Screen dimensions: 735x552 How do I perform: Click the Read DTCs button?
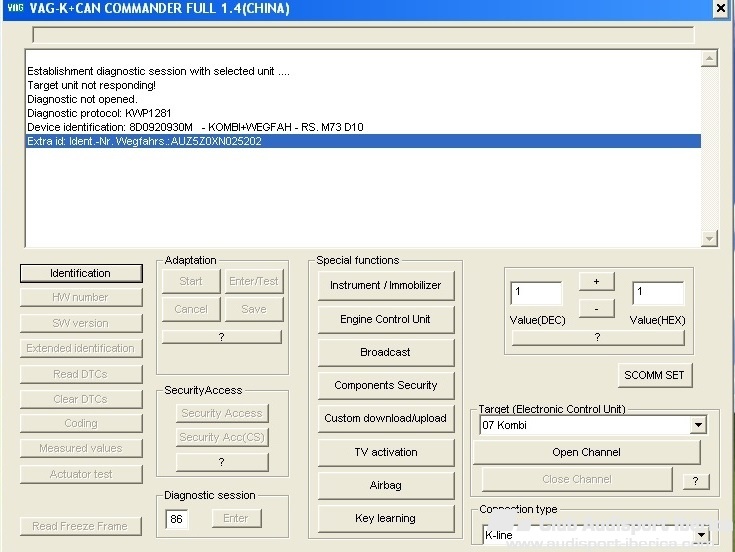[x=81, y=374]
